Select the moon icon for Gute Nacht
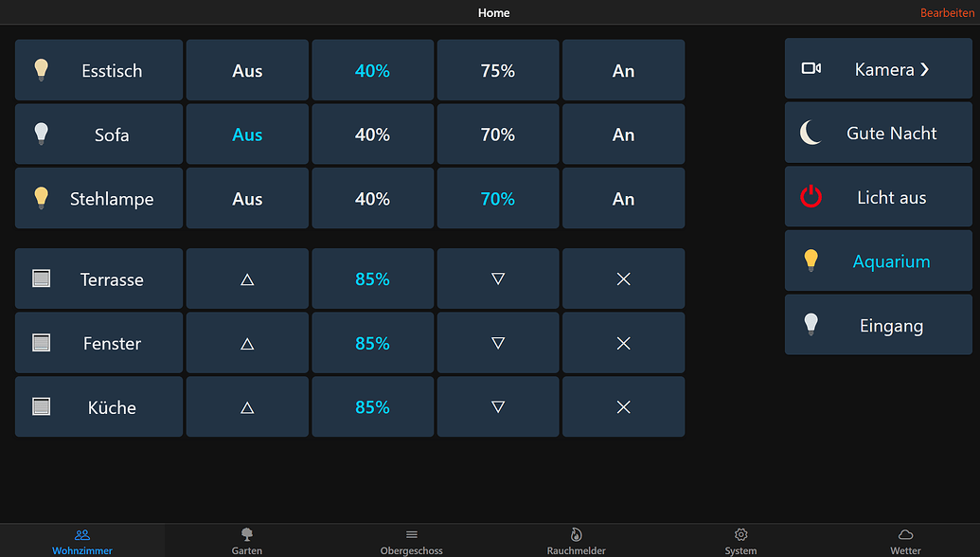The height and width of the screenshot is (557, 980). coord(811,133)
